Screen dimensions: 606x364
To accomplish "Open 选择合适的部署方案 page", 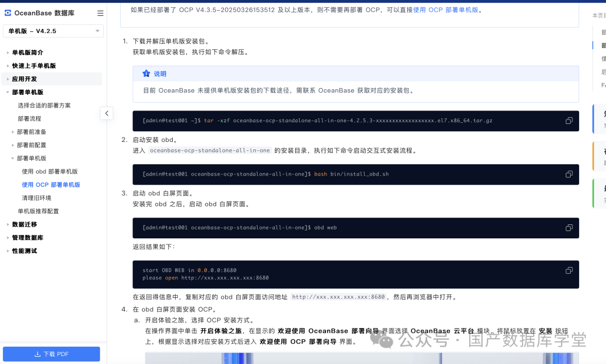I will [44, 105].
